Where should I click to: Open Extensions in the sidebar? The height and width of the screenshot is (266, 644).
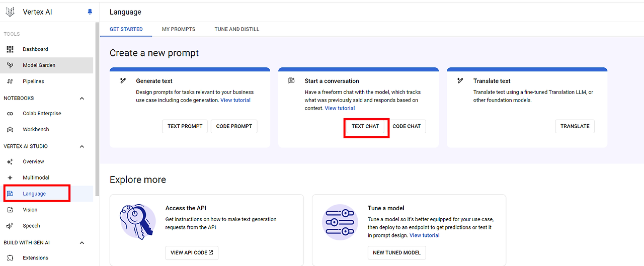(x=46, y=258)
